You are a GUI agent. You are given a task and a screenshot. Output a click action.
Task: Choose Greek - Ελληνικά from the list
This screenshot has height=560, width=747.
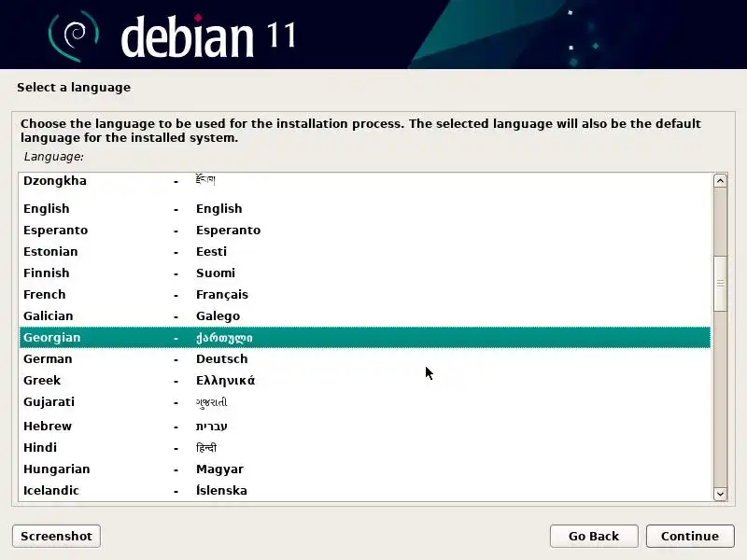click(x=365, y=380)
